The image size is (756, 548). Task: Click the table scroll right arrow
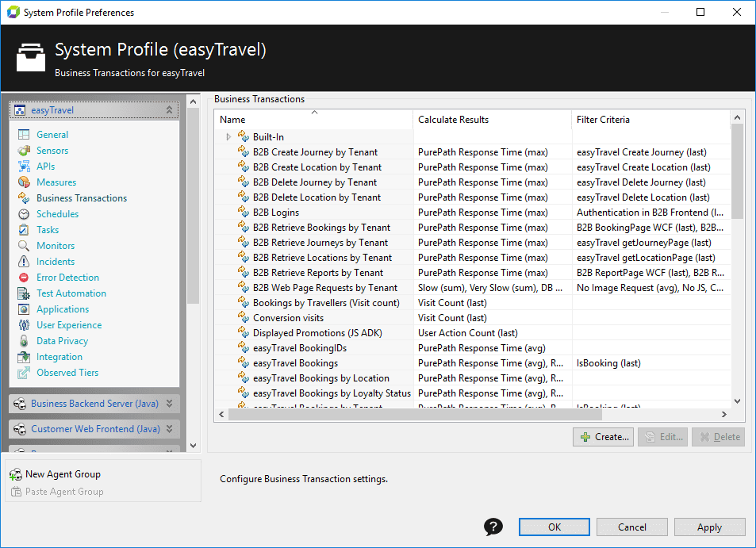723,415
